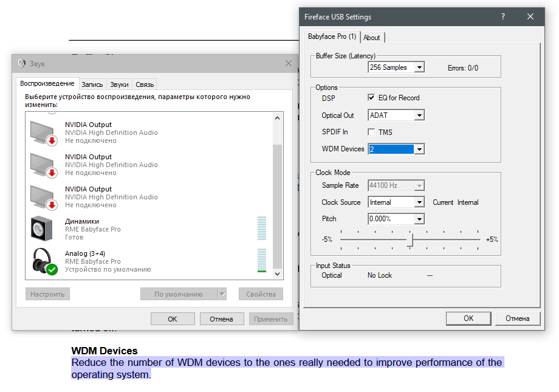Click the playback device list scrollbar thumb
This screenshot has height=392, width=559.
pos(277,206)
